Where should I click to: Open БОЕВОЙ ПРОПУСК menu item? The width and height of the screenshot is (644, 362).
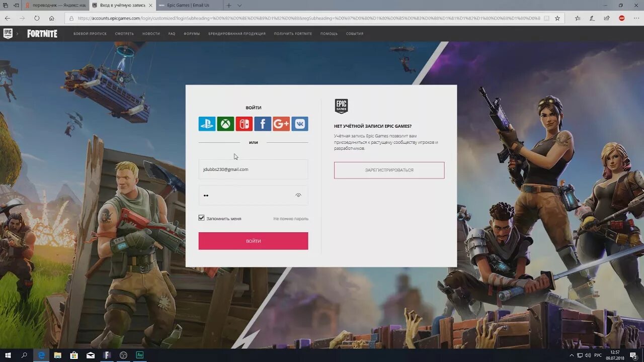pos(90,34)
